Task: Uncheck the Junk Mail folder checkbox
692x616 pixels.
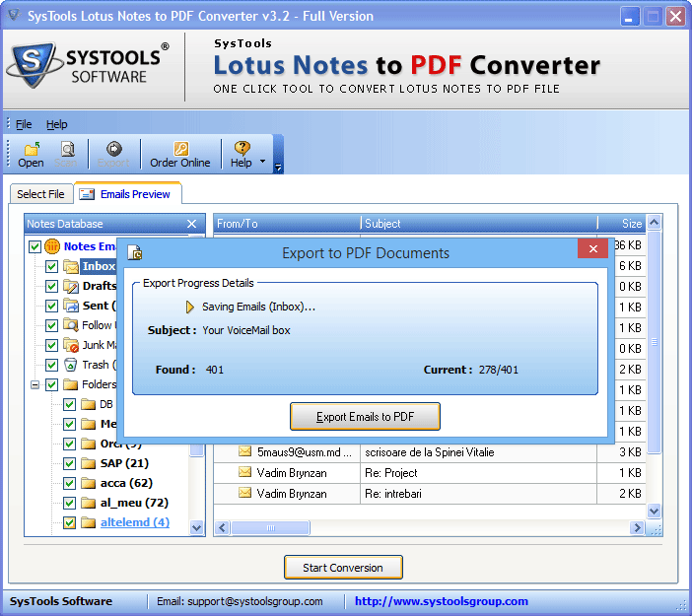Action: [51, 345]
